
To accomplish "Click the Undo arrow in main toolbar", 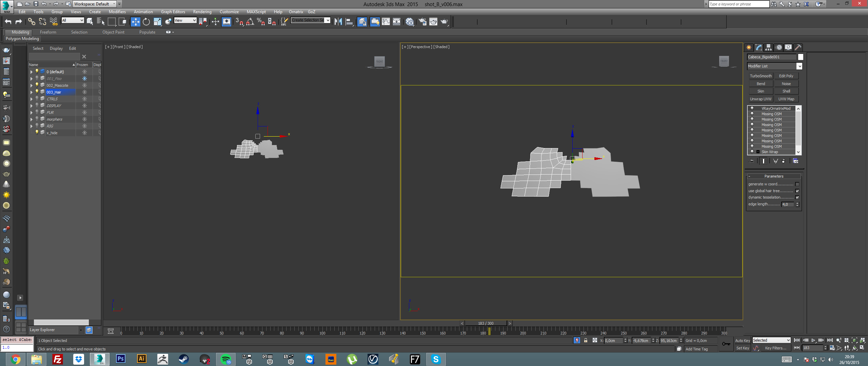I will pos(8,22).
